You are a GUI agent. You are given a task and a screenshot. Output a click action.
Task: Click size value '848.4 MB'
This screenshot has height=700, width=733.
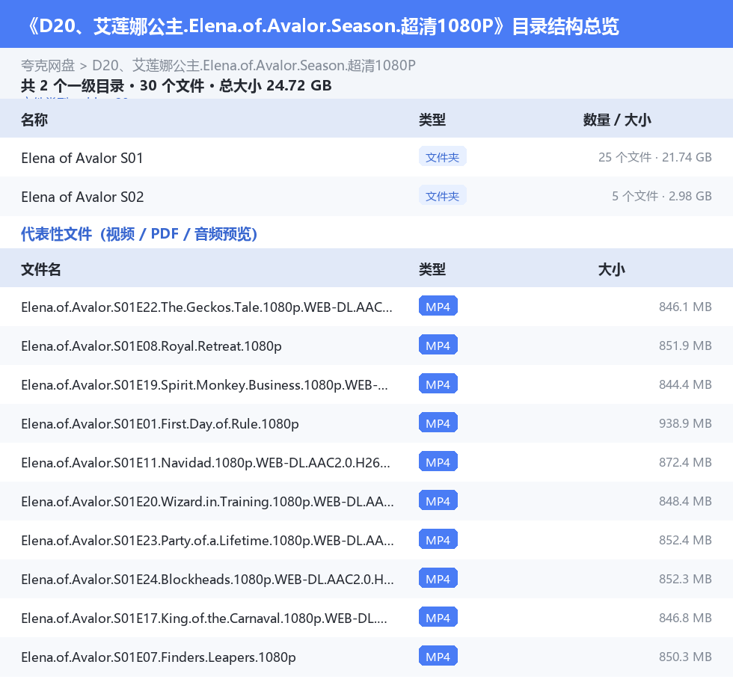685,500
